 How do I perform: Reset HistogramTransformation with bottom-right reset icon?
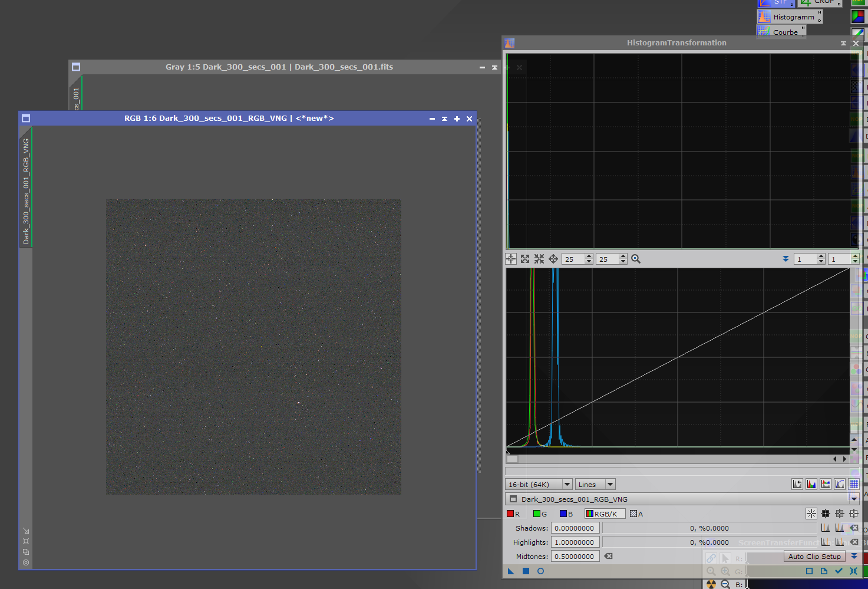coord(853,571)
